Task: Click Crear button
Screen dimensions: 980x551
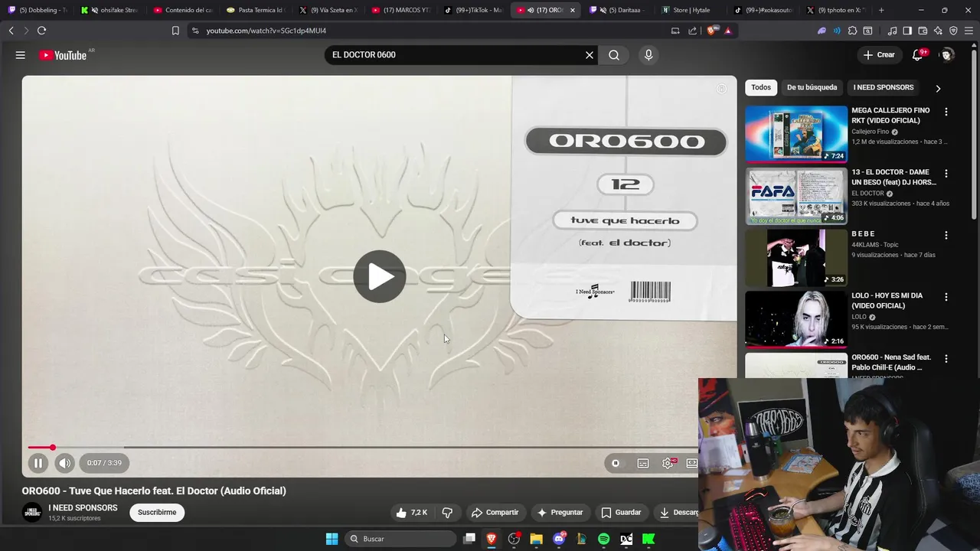Action: (x=879, y=55)
